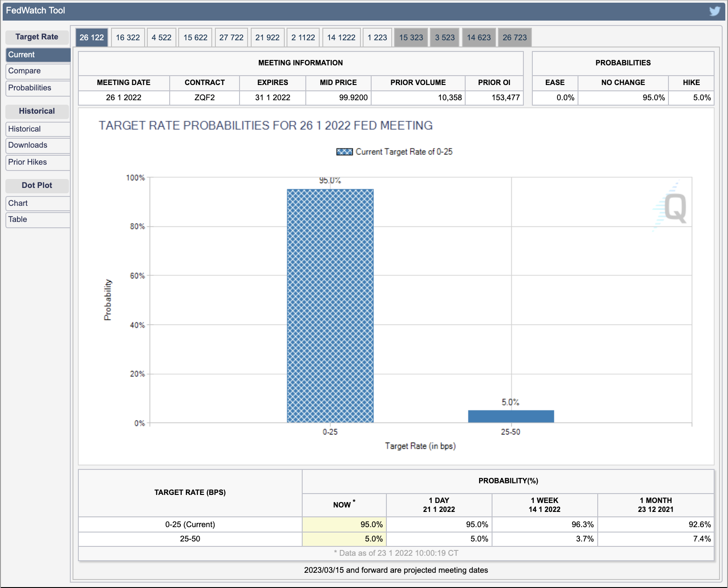Image resolution: width=728 pixels, height=588 pixels.
Task: Select the 26 122 meeting tab
Action: click(92, 38)
